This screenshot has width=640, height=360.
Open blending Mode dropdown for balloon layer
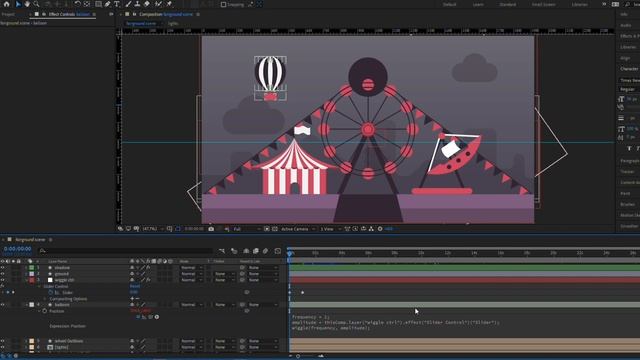coord(191,304)
